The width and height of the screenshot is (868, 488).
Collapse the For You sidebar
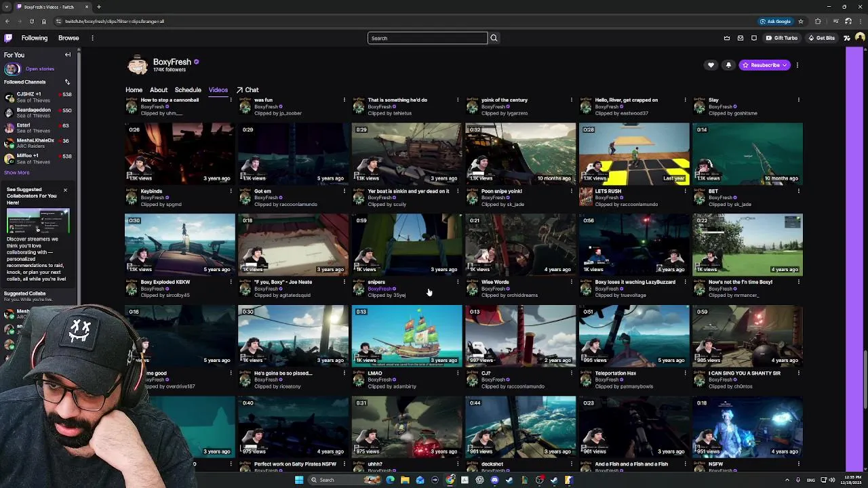point(68,55)
